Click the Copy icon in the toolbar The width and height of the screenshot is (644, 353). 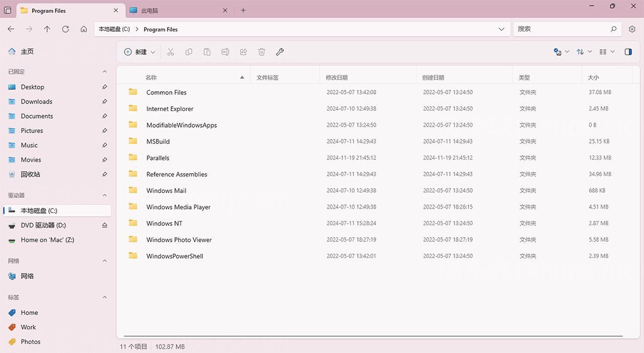(189, 52)
